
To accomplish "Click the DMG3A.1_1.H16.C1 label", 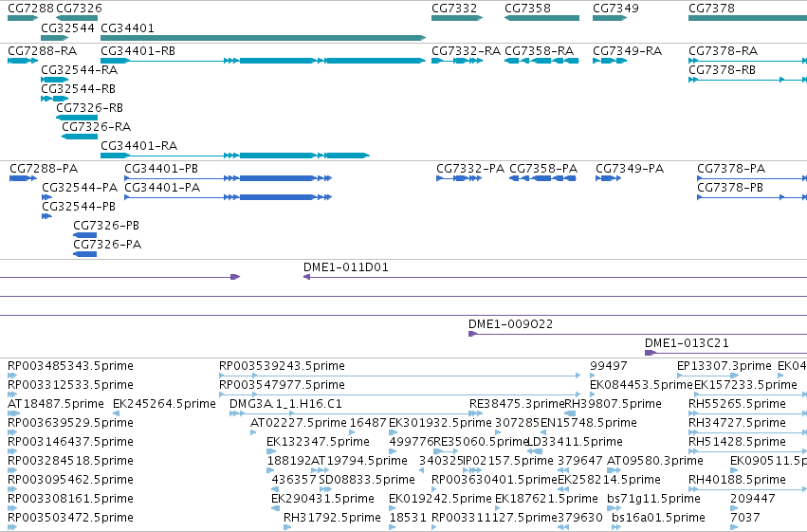I will (x=285, y=404).
